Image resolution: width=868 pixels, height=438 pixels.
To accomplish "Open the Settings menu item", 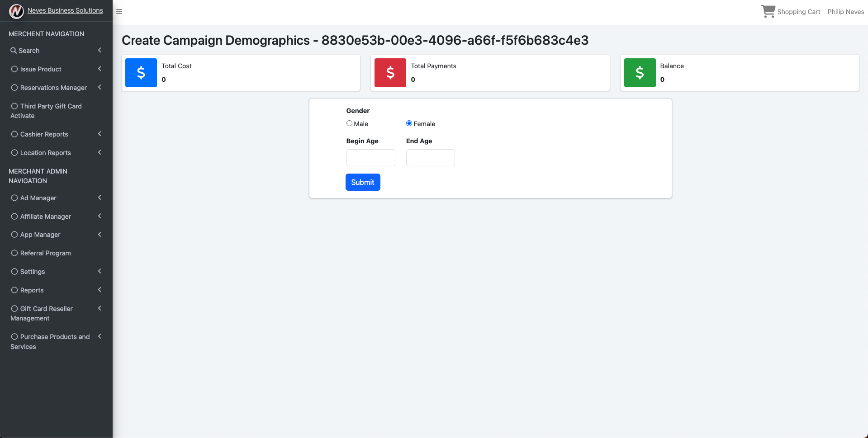I will [56, 272].
